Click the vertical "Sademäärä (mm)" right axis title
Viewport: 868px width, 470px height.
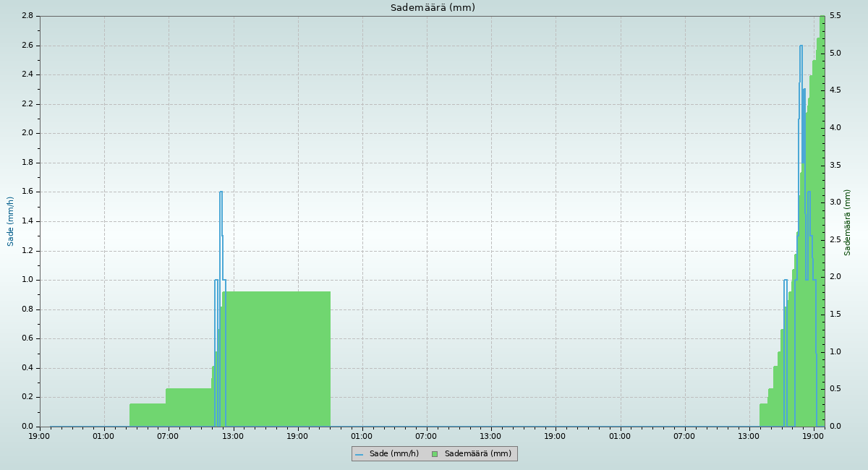(847, 222)
